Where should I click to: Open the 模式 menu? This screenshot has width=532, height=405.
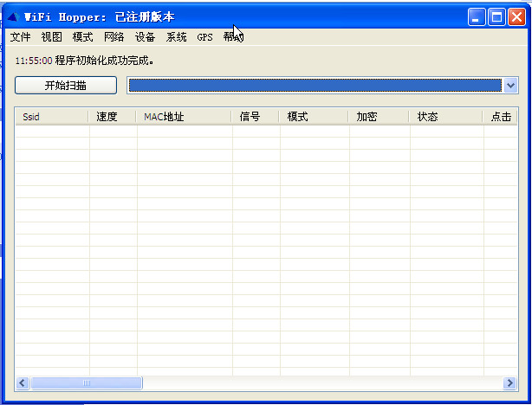[83, 37]
